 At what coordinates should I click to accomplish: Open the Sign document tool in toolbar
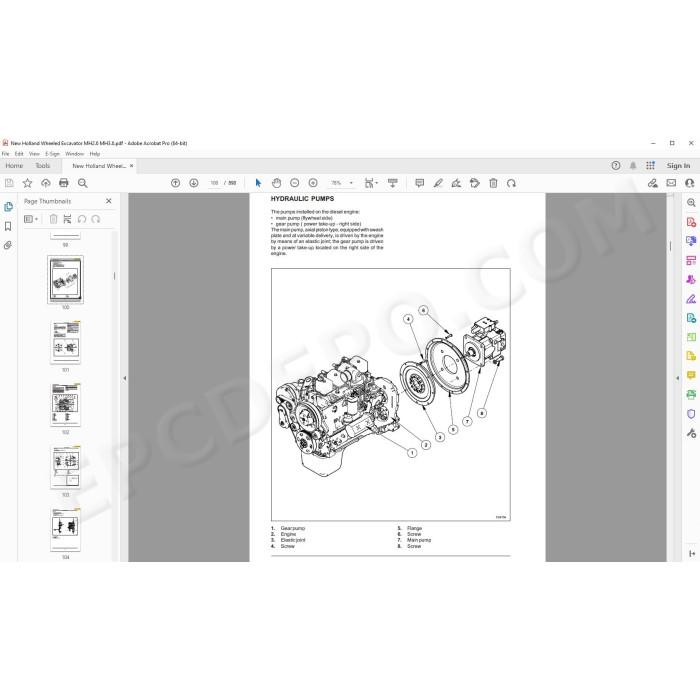[x=456, y=183]
